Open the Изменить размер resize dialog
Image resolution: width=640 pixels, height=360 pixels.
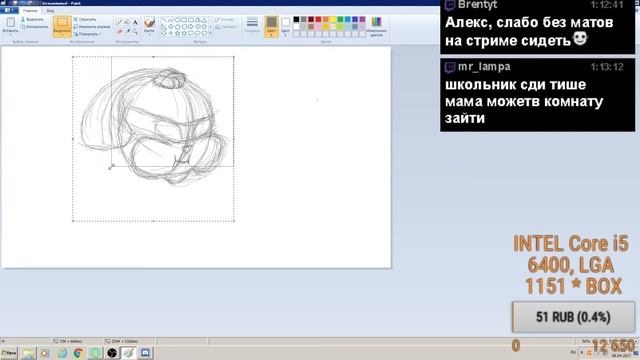pos(92,27)
